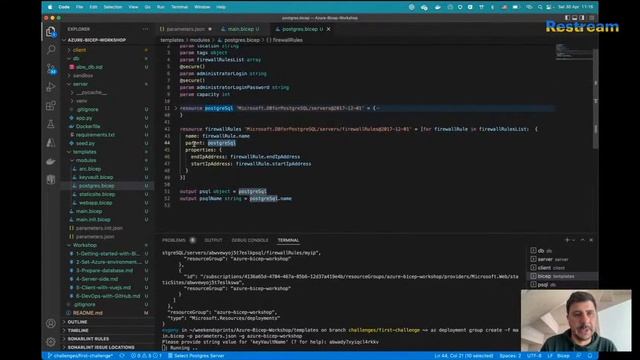The image size is (640, 360).
Task: Expand the OUTLINE section
Action: [x=77, y=322]
